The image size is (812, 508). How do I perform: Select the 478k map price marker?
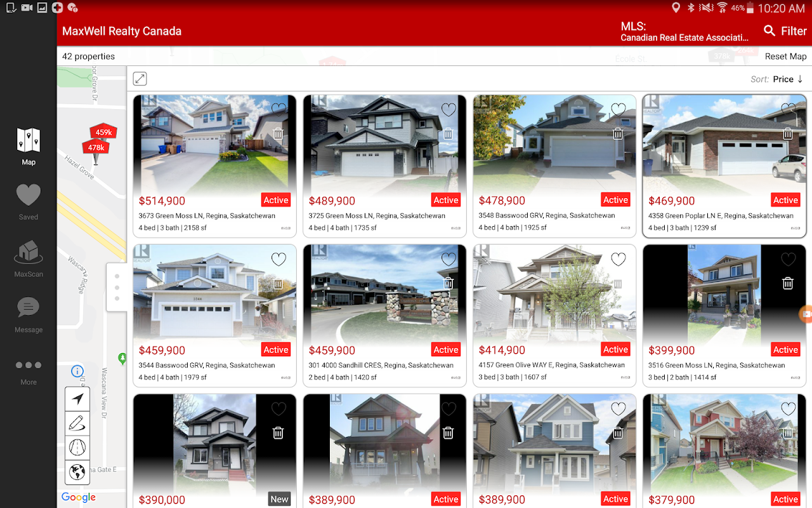click(x=96, y=147)
